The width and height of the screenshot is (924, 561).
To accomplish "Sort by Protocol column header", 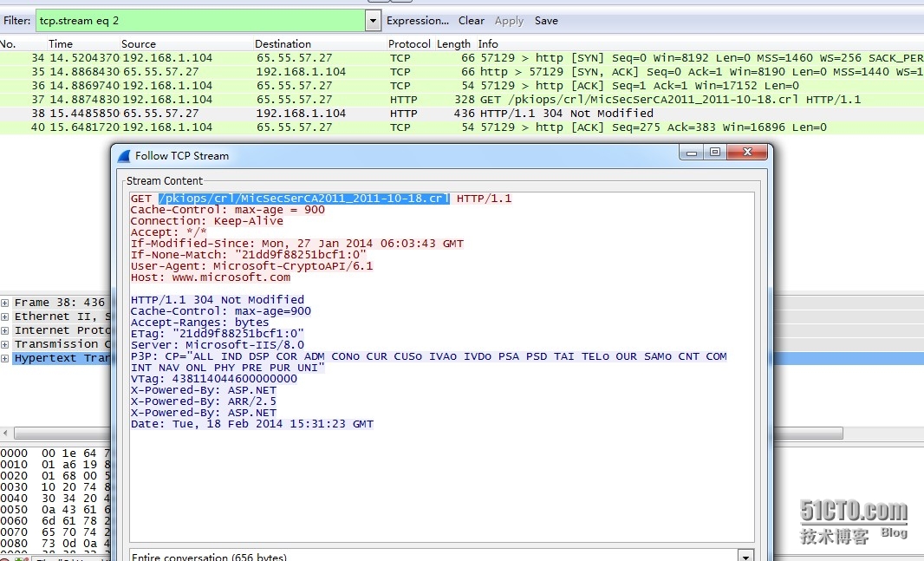I will point(409,43).
